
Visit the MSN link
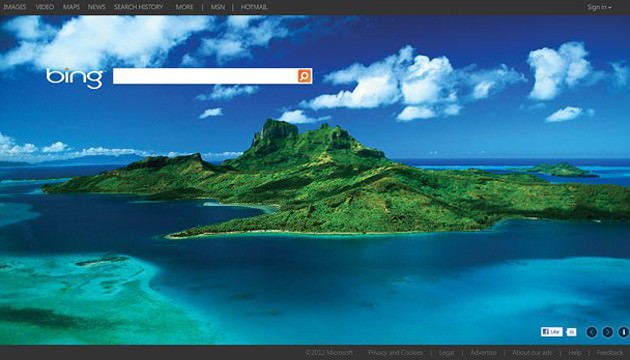pyautogui.click(x=218, y=7)
